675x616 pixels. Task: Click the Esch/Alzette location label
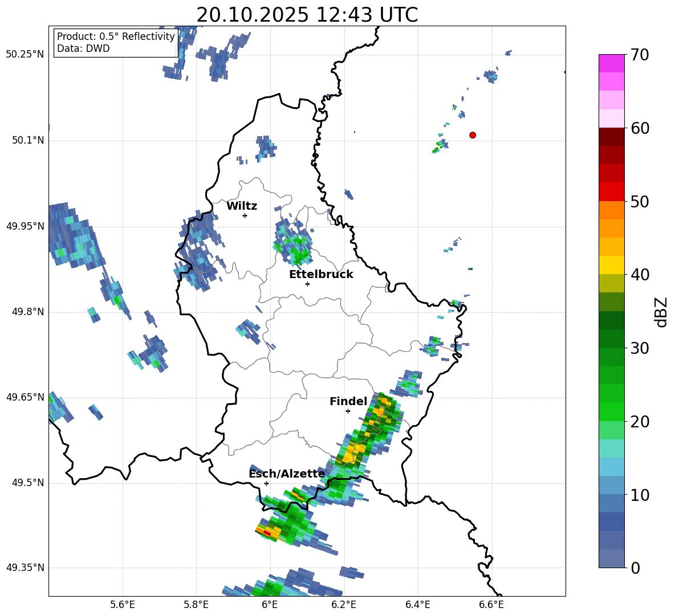pyautogui.click(x=287, y=474)
